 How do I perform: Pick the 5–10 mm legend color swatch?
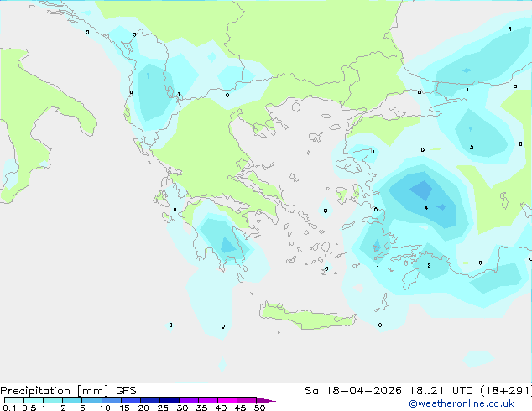pyautogui.click(x=91, y=400)
